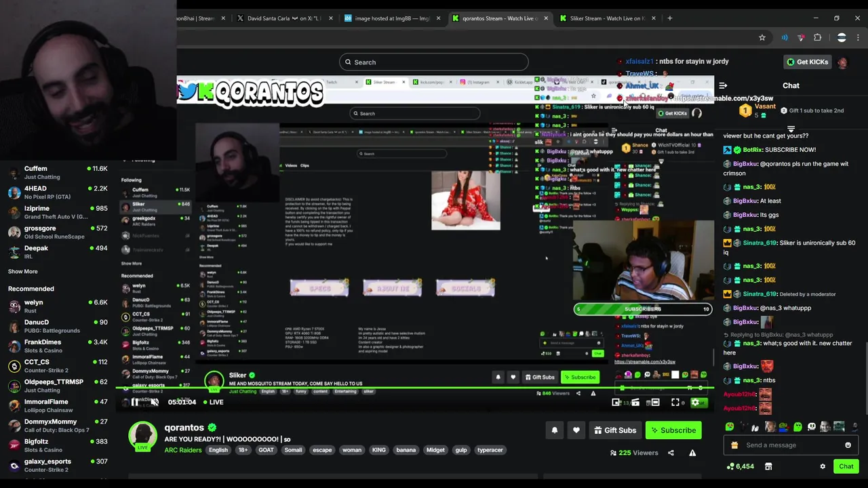Click the Chrome profile avatar icon
The image size is (868, 488).
pos(842,37)
